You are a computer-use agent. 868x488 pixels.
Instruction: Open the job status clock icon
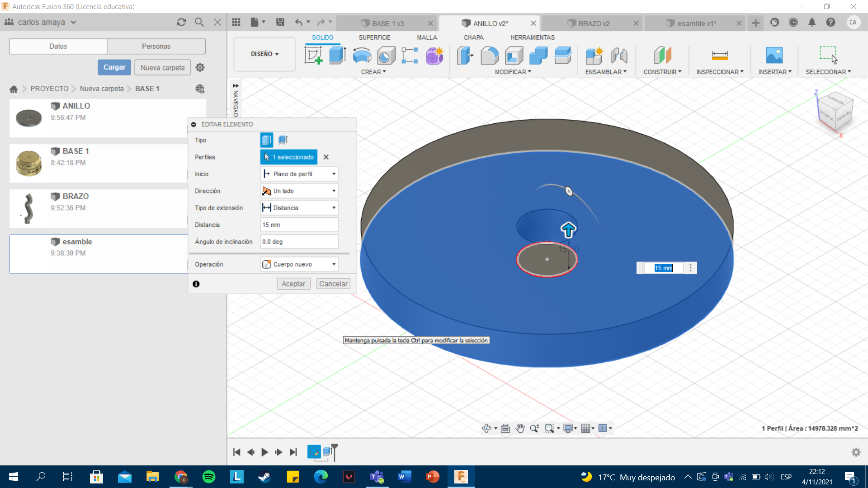point(793,22)
